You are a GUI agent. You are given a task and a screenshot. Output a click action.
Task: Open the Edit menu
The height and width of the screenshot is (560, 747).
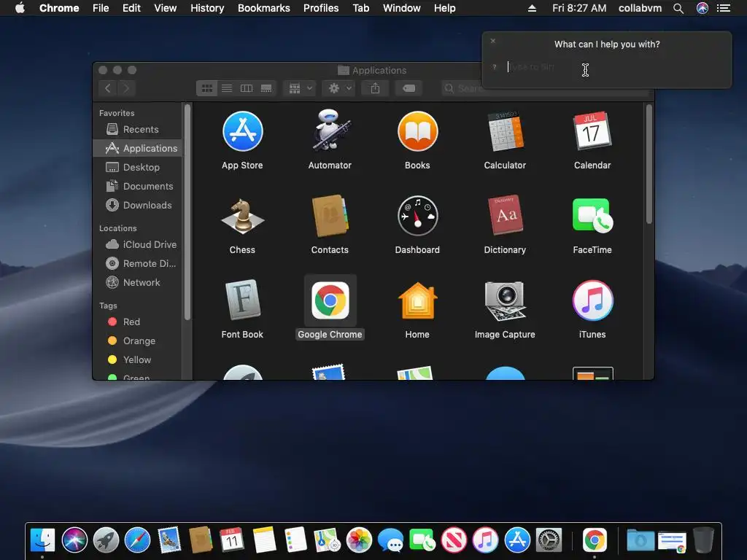tap(131, 8)
